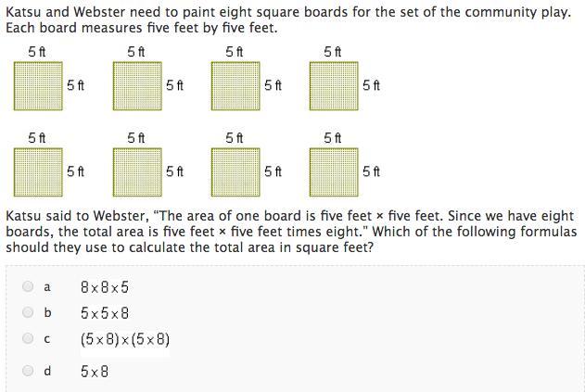Click second board square in top row
Image resolution: width=585 pixels, height=392 pixels.
[137, 86]
